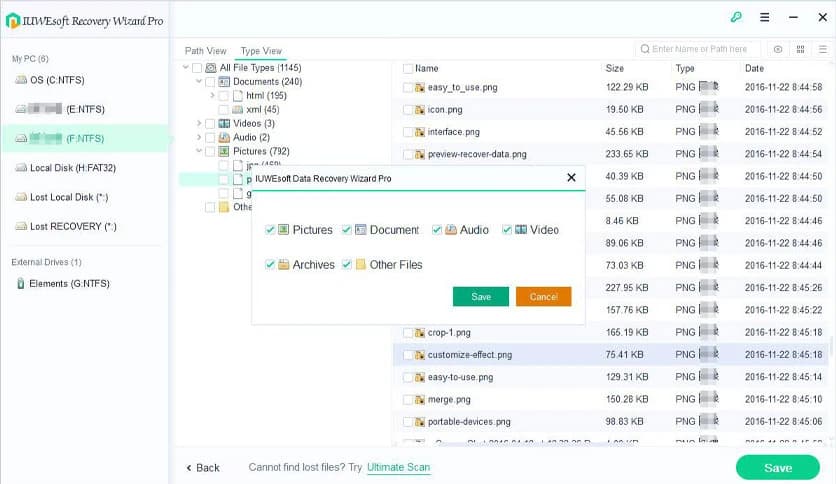Check the interface.png file checkbox

point(408,132)
